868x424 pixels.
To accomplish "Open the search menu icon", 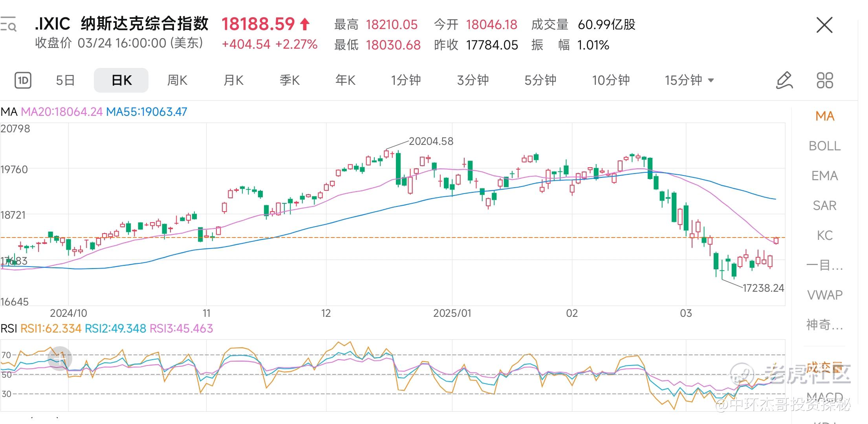I will pos(9,24).
